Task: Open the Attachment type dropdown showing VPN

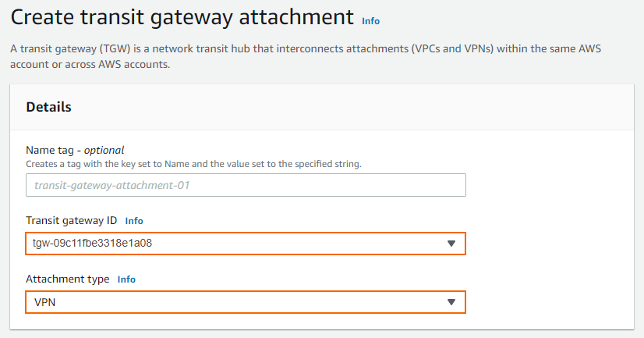Action: tap(246, 302)
